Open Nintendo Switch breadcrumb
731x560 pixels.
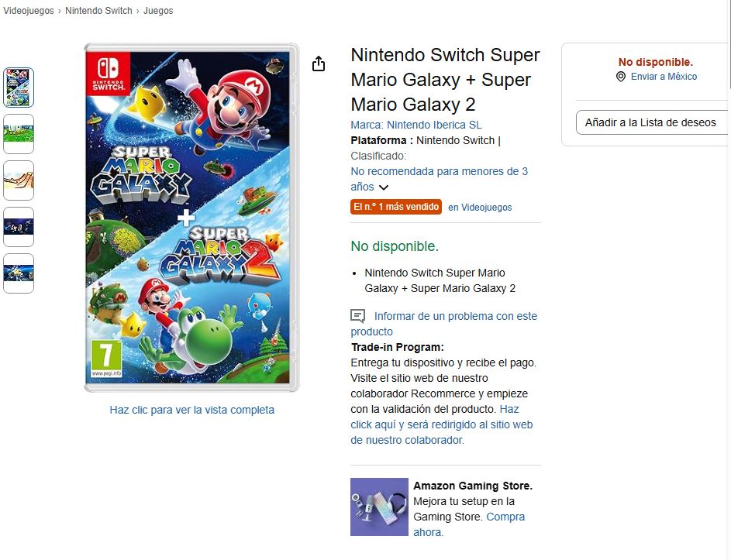(x=99, y=11)
